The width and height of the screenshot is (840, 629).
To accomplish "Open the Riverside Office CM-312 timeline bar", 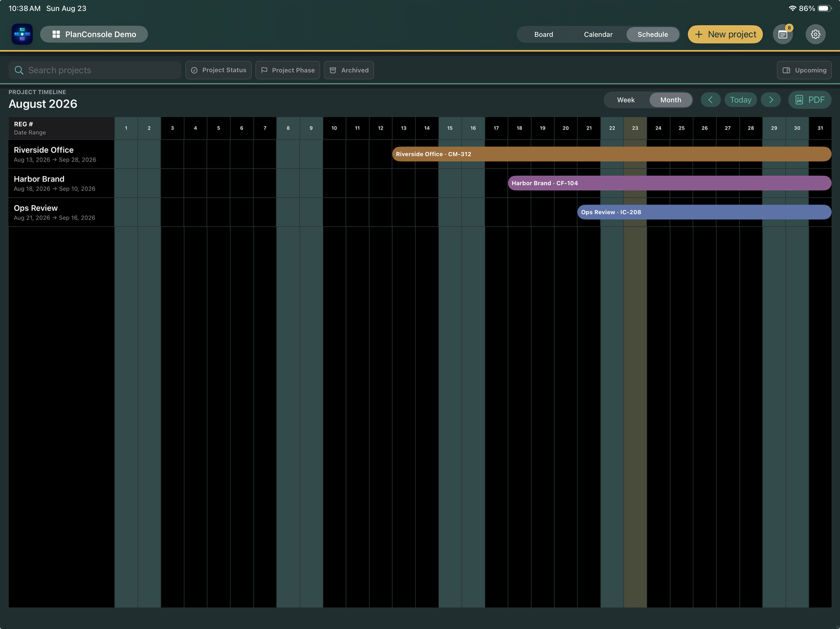I will tap(612, 154).
